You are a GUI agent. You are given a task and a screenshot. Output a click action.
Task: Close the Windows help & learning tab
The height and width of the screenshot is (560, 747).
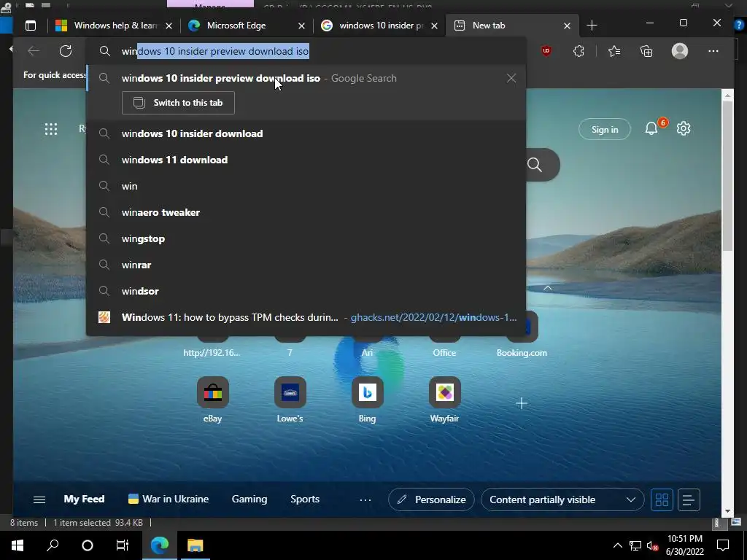(x=169, y=26)
